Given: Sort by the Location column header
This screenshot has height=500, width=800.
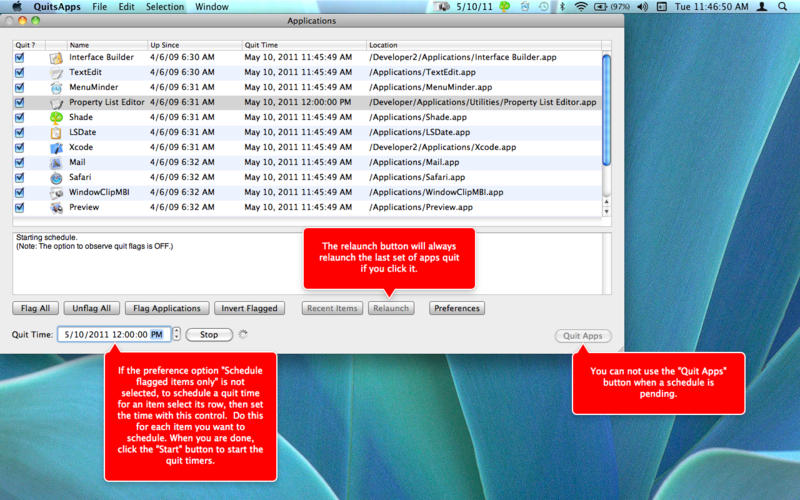Looking at the screenshot, I should [x=484, y=45].
